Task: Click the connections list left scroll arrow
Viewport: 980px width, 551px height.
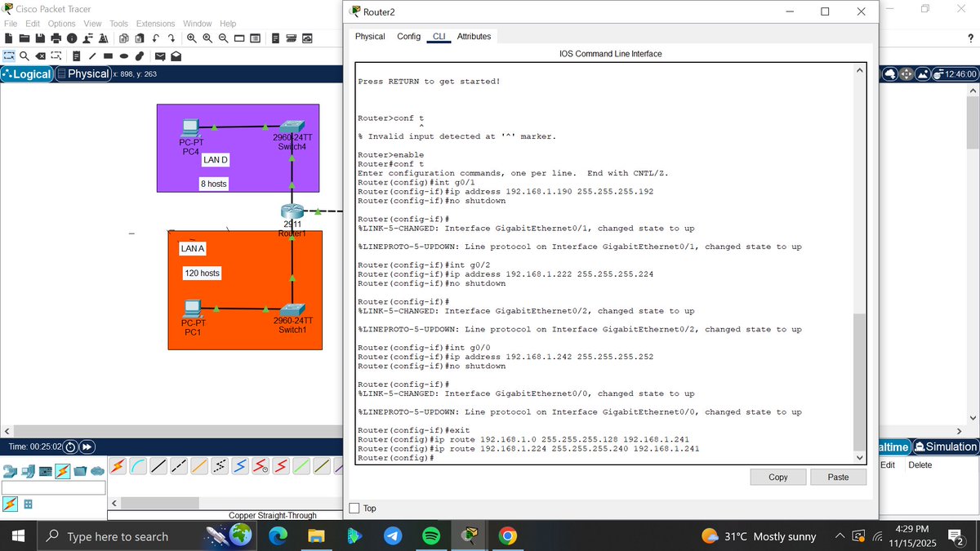Action: pos(114,502)
